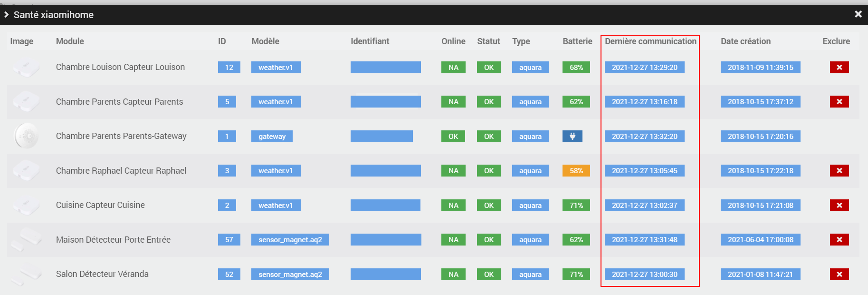Open the sensor image of Chambre Louison Capteur Louison
This screenshot has height=295, width=868.
(26, 68)
